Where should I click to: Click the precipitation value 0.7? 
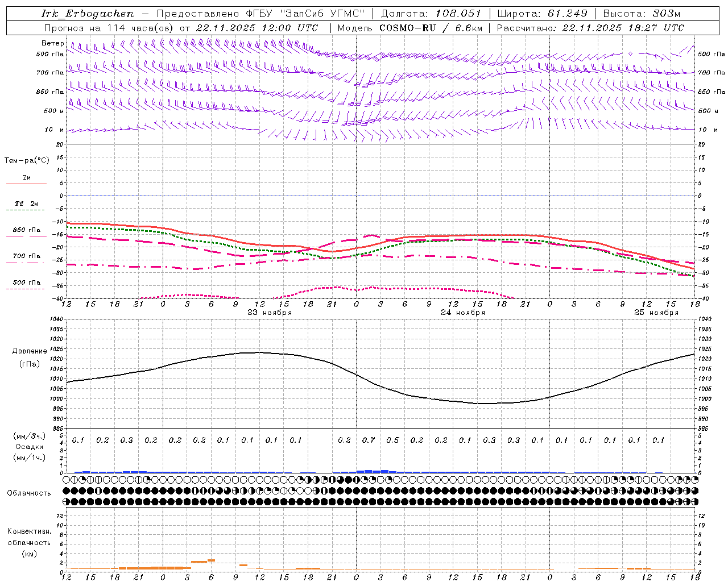pyautogui.click(x=369, y=440)
